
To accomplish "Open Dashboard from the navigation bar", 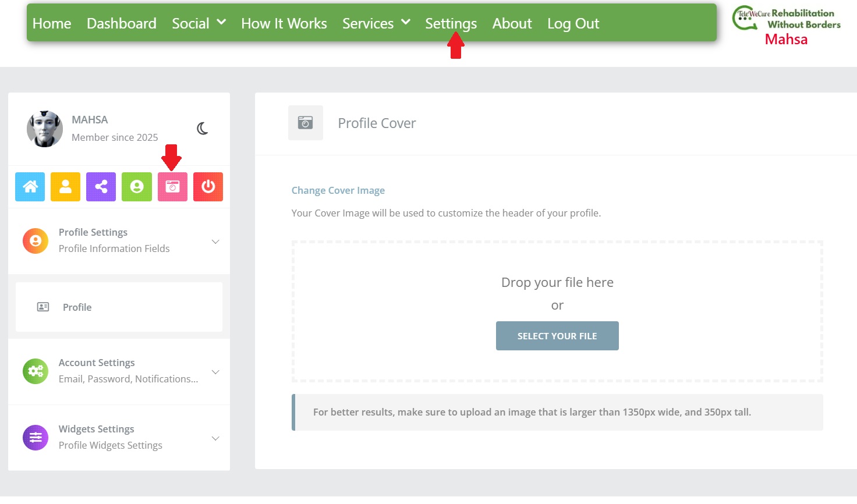I will point(122,23).
